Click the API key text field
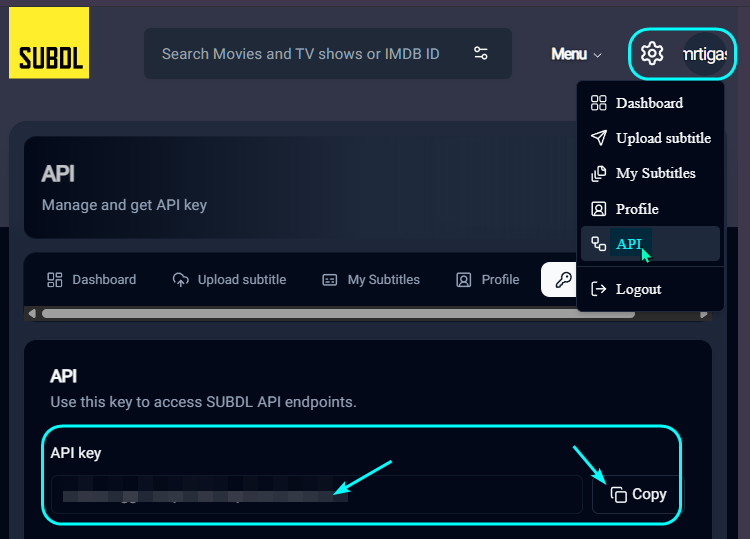This screenshot has height=539, width=750. tap(316, 494)
